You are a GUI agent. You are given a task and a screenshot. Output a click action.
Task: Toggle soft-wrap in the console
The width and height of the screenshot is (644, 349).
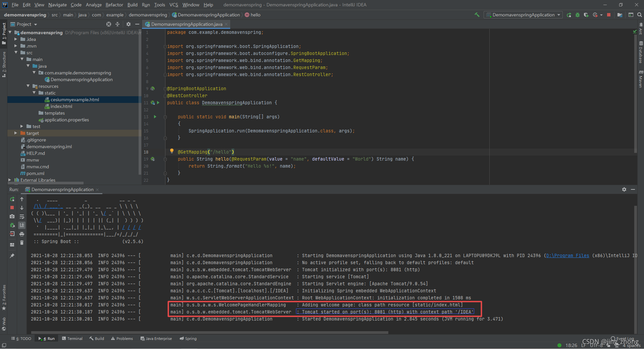(x=22, y=217)
